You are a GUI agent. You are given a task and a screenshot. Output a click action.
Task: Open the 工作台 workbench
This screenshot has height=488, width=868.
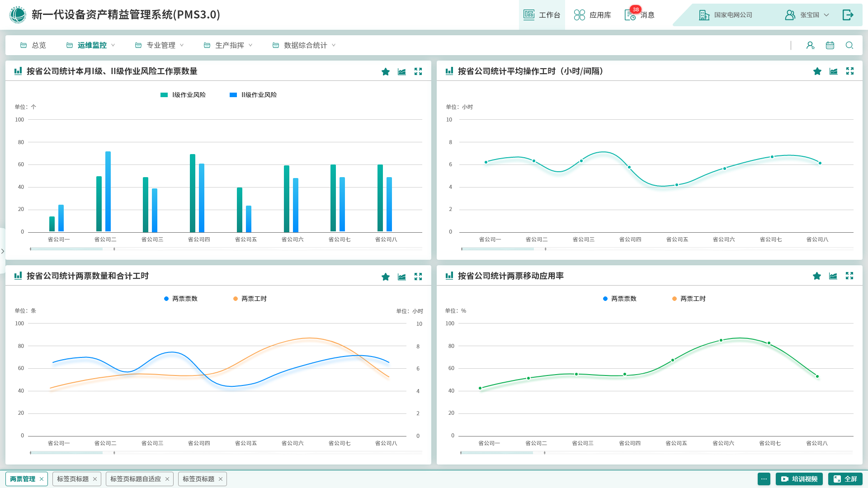pos(542,15)
